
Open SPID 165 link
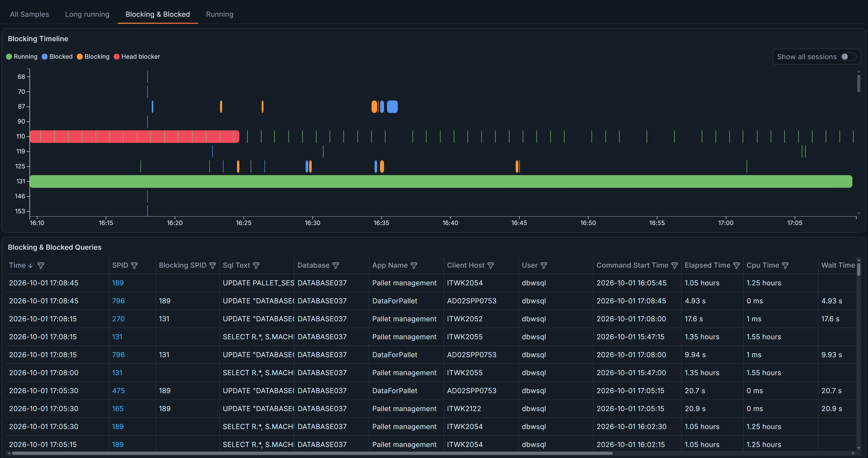click(118, 408)
